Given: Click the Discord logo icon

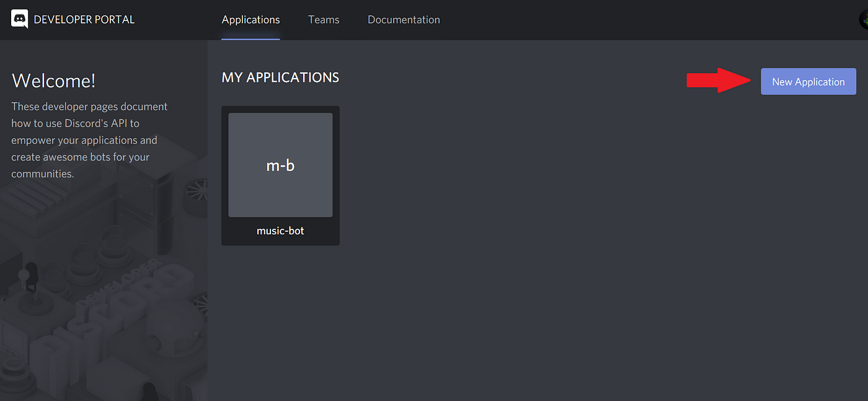Looking at the screenshot, I should click(20, 19).
